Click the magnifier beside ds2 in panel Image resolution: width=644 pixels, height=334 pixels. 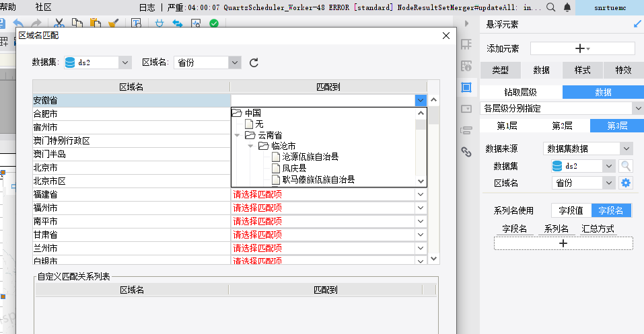point(626,166)
